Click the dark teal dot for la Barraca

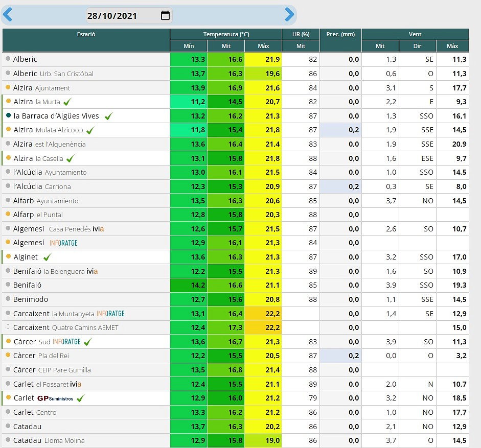(x=9, y=115)
